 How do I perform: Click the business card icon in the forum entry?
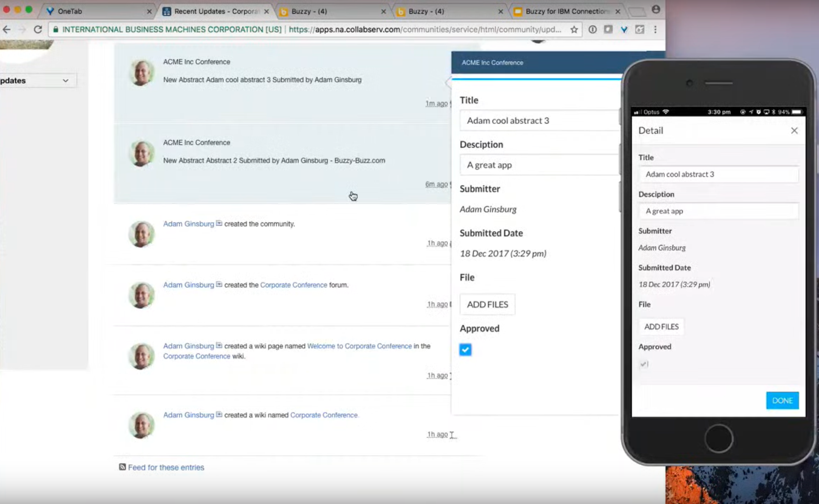click(x=219, y=284)
